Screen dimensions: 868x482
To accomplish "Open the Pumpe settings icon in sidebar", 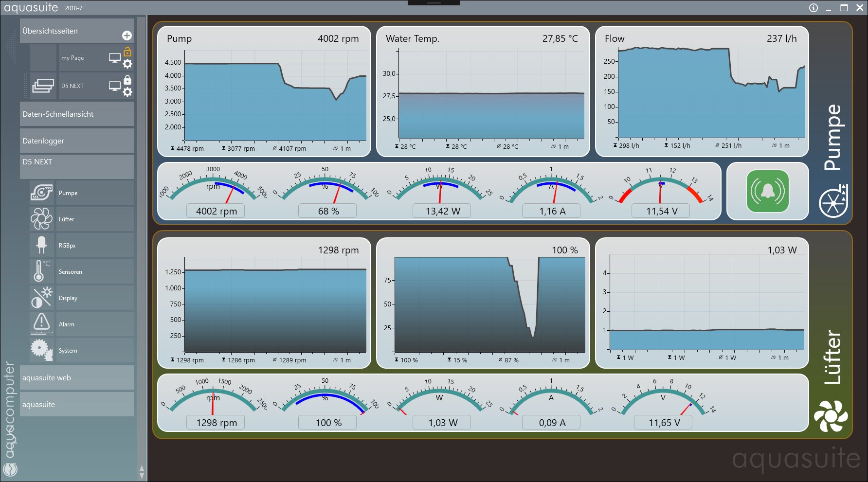I will pos(41,193).
